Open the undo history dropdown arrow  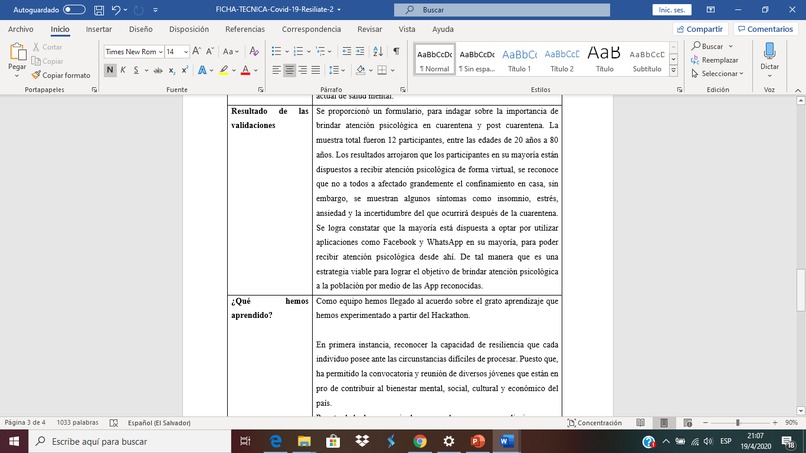tap(125, 10)
